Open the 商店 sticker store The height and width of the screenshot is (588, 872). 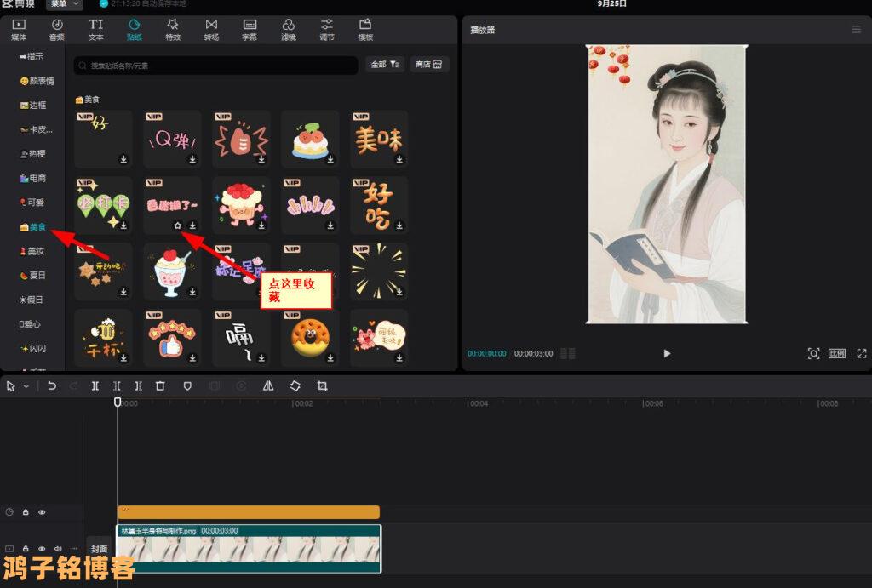(428, 65)
